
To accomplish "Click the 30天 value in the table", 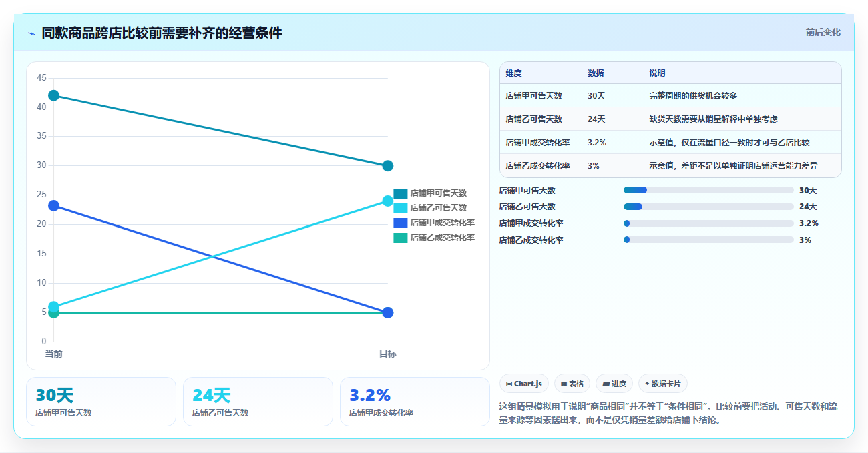I will point(596,96).
